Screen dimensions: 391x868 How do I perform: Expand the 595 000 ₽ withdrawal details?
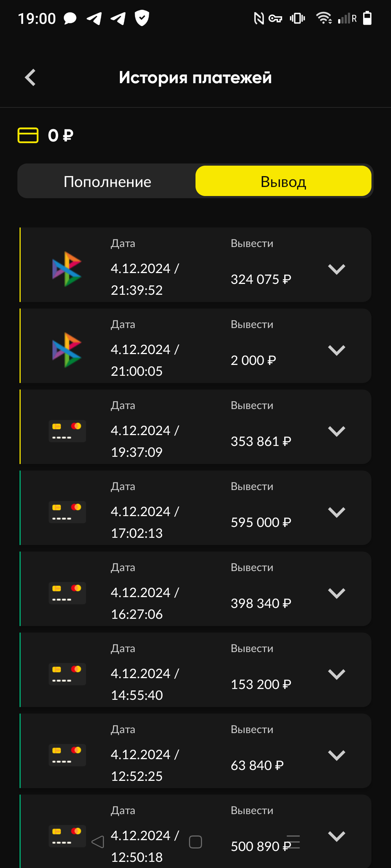336,512
